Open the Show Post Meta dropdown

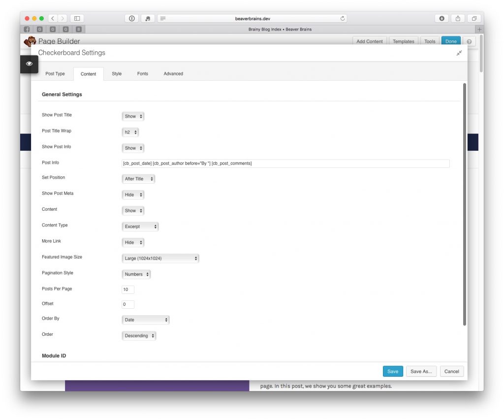(133, 195)
